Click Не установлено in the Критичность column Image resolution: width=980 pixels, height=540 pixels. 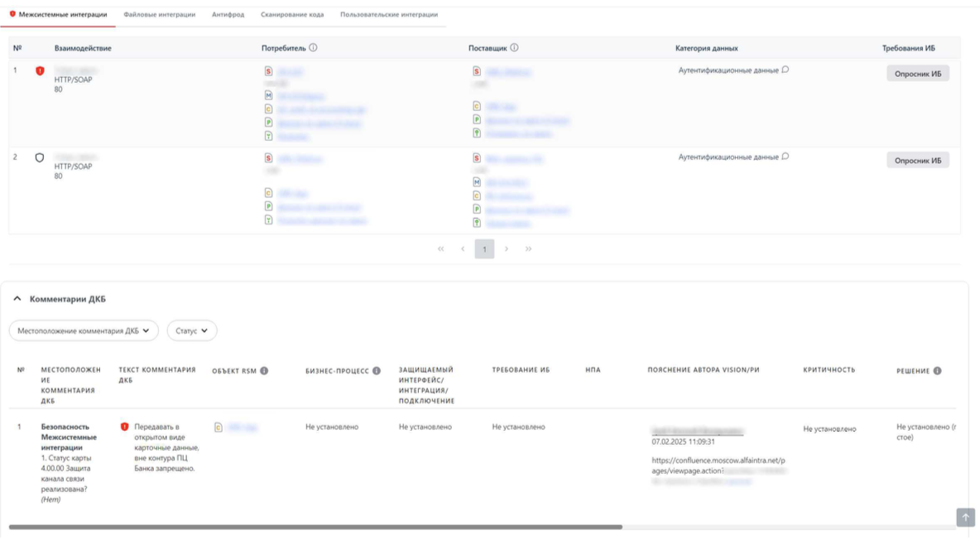[x=829, y=429]
